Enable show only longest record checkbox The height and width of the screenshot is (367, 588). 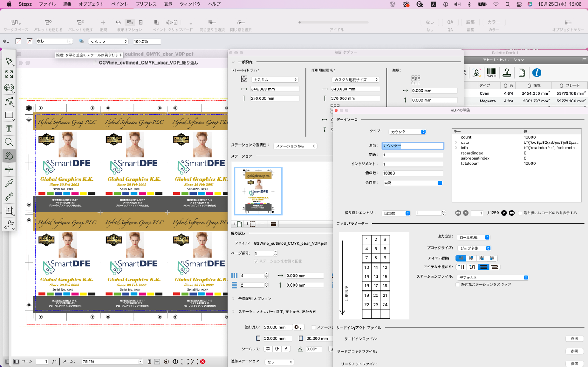(x=520, y=213)
